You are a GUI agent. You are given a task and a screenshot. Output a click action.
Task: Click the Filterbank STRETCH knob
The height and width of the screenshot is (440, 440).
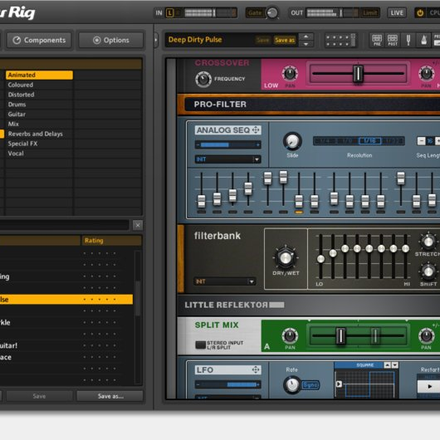[428, 241]
